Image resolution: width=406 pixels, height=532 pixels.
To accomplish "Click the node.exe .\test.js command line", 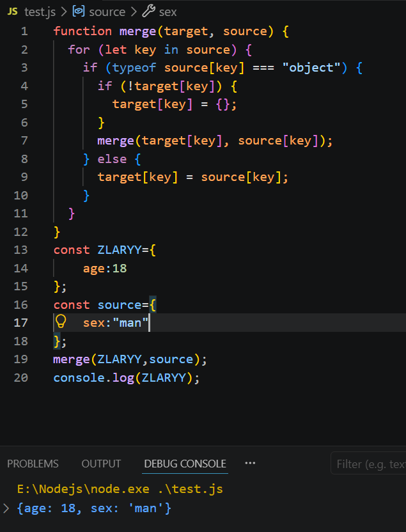I will coord(120,489).
